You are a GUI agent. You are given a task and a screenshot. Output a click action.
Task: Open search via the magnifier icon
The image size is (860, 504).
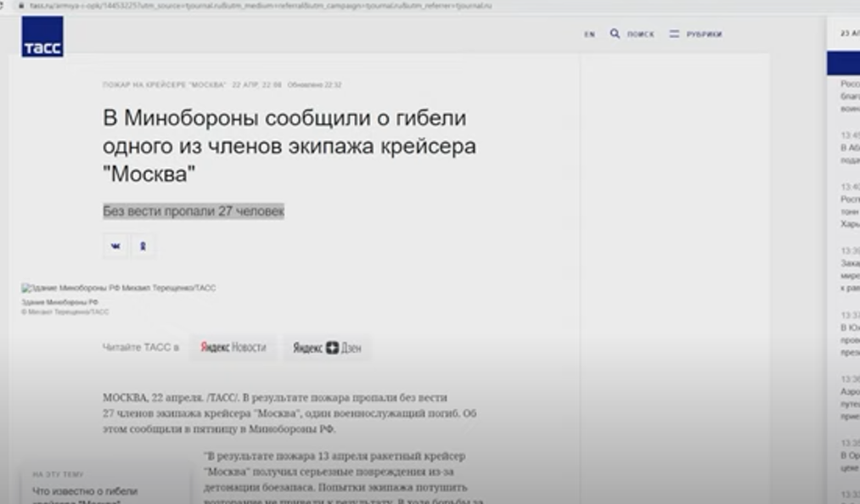[615, 34]
